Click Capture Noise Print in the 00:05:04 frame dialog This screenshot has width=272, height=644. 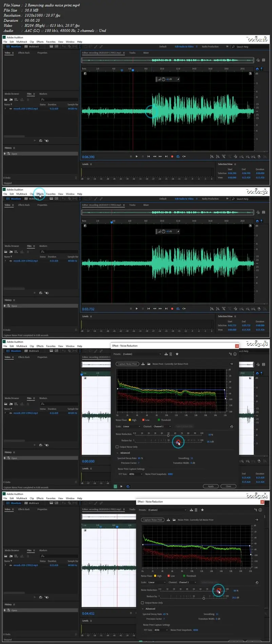tap(153, 520)
